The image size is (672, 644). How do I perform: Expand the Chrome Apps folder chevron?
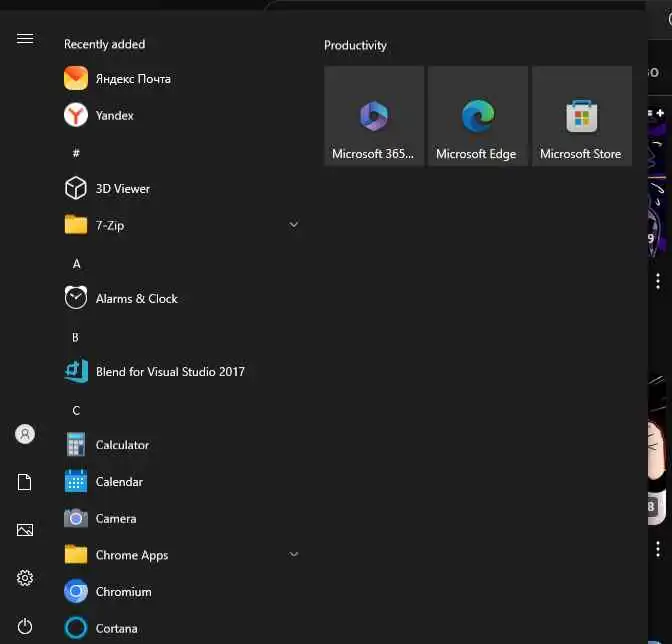294,554
